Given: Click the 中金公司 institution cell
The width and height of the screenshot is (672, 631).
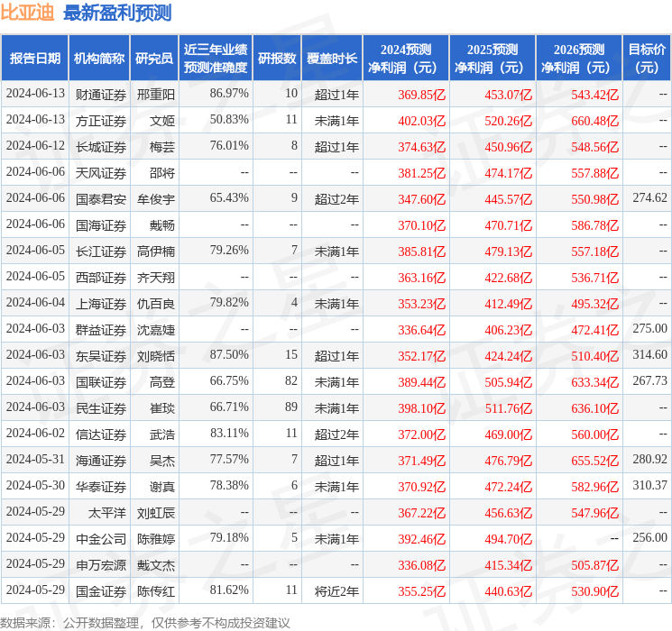Looking at the screenshot, I should [x=101, y=539].
